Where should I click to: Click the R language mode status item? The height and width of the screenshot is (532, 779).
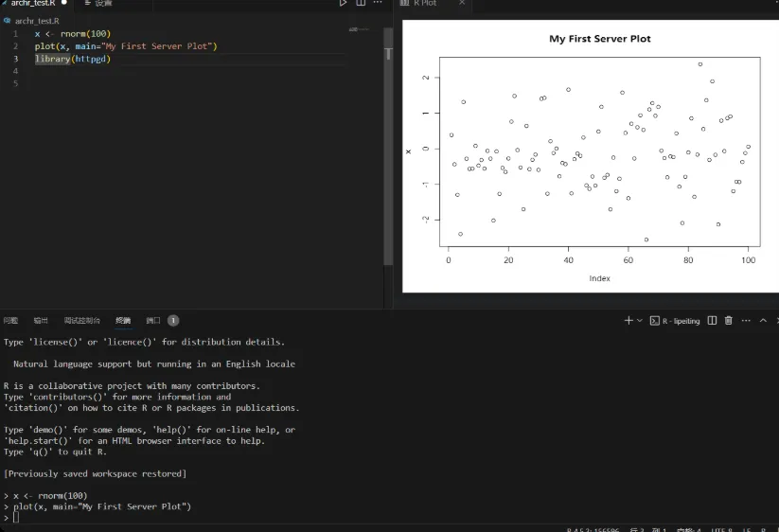tap(763, 530)
